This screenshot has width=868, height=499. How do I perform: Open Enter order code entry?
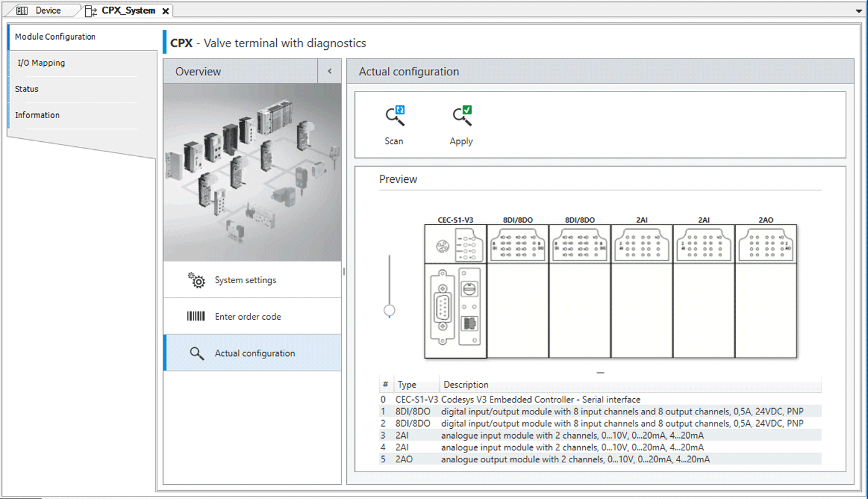pos(252,317)
